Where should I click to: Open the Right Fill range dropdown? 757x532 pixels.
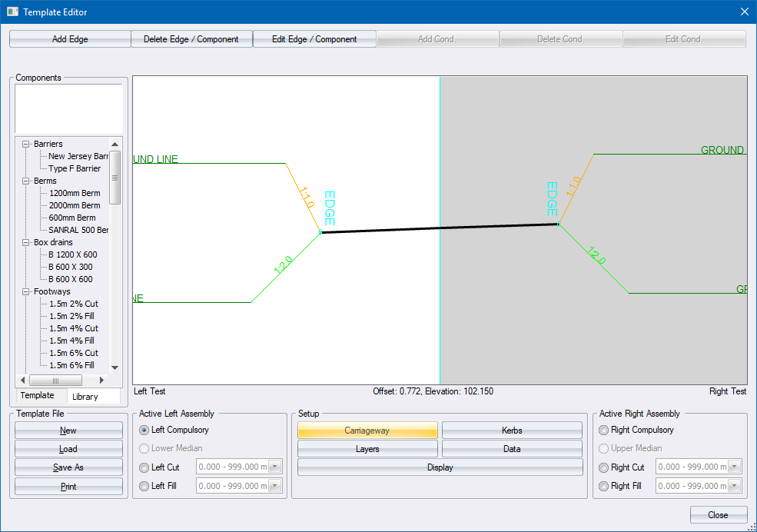click(x=735, y=486)
